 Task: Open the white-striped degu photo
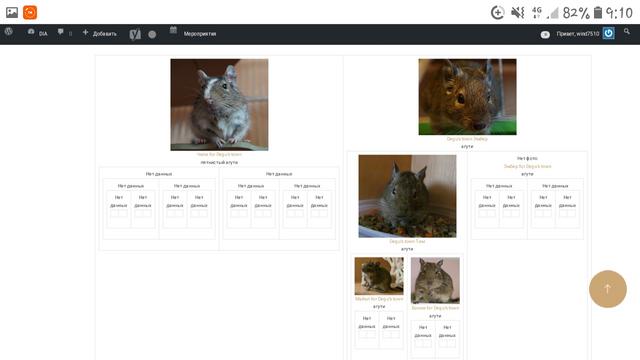click(219, 105)
